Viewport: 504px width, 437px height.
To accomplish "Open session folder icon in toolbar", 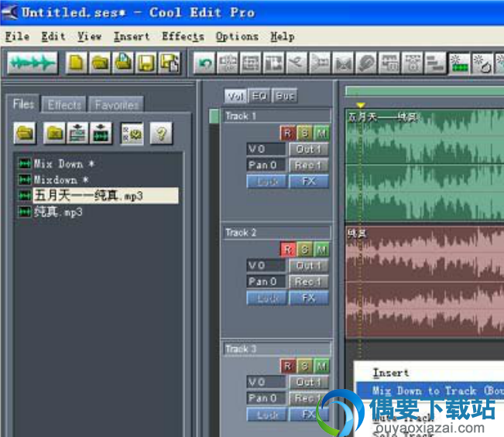I will tap(100, 63).
